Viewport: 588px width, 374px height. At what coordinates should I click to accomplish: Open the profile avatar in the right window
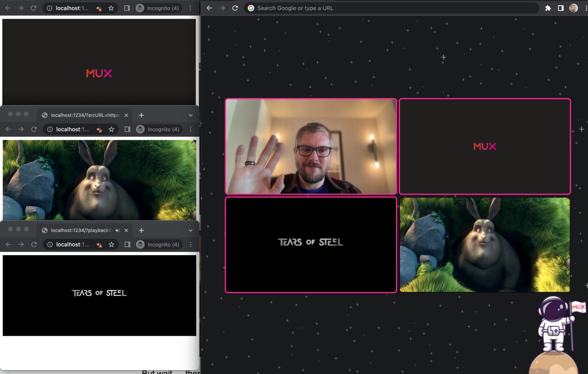tap(574, 8)
